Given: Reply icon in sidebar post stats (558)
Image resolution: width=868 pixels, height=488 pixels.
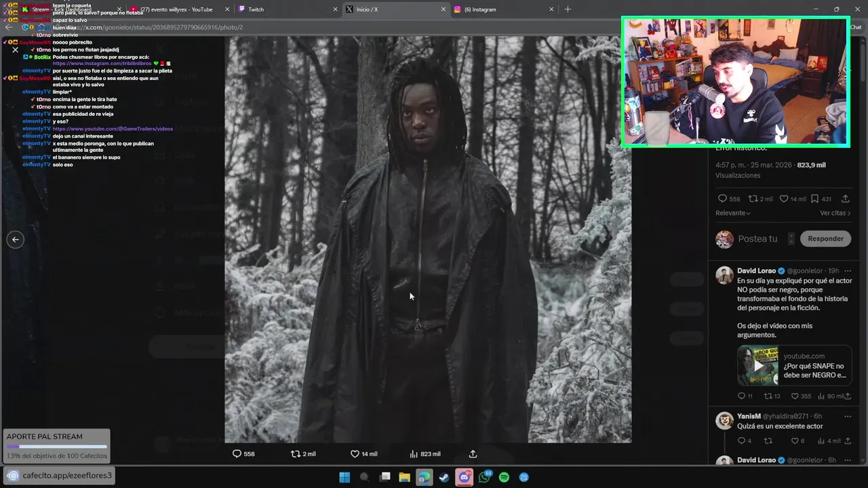Looking at the screenshot, I should pyautogui.click(x=722, y=199).
